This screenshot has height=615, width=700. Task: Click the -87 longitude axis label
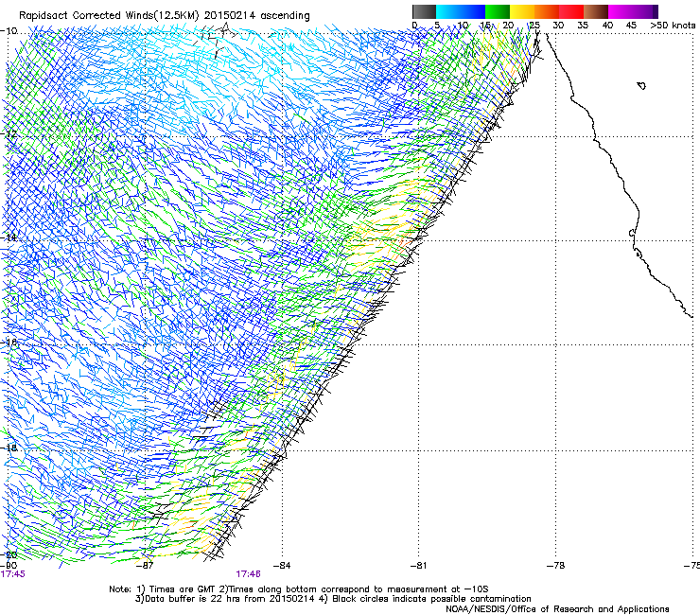[x=145, y=566]
